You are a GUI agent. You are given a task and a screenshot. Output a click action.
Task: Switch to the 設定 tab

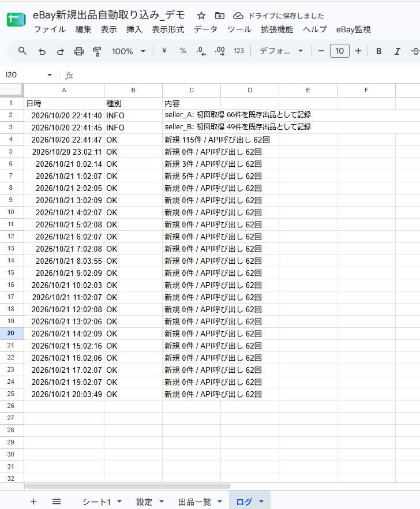click(x=144, y=502)
